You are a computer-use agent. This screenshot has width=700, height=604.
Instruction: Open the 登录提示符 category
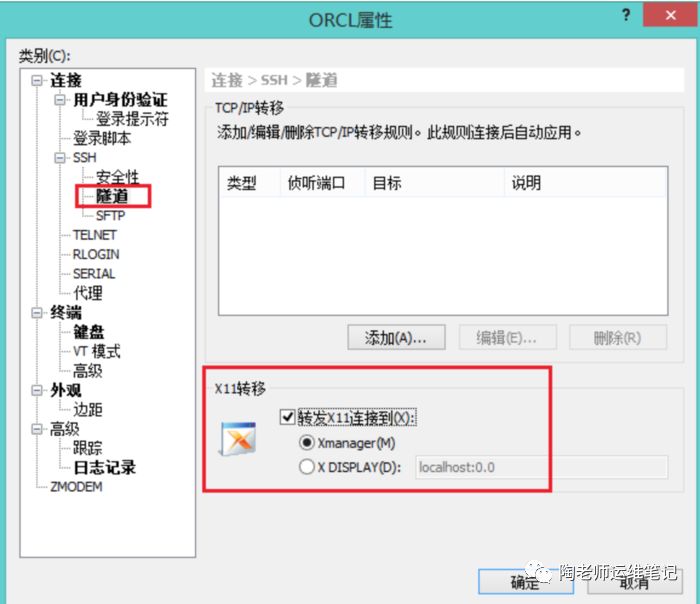click(x=133, y=119)
